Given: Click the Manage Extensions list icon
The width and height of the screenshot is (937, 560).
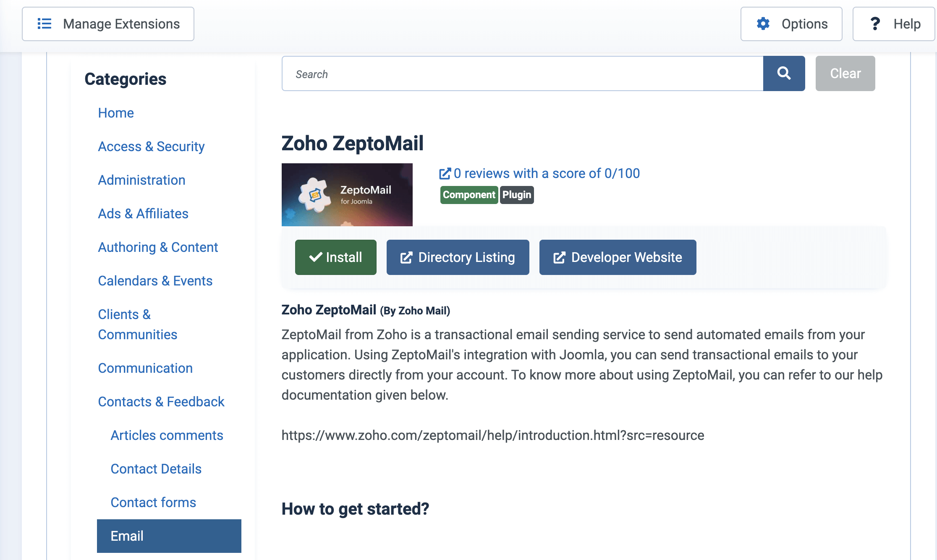Looking at the screenshot, I should click(44, 24).
